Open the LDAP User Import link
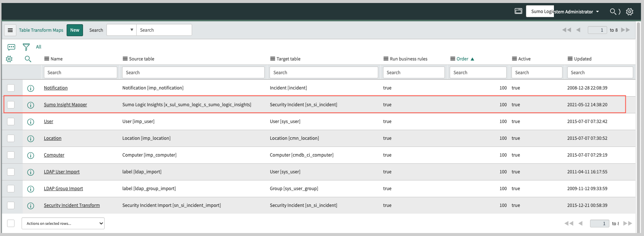 click(62, 172)
